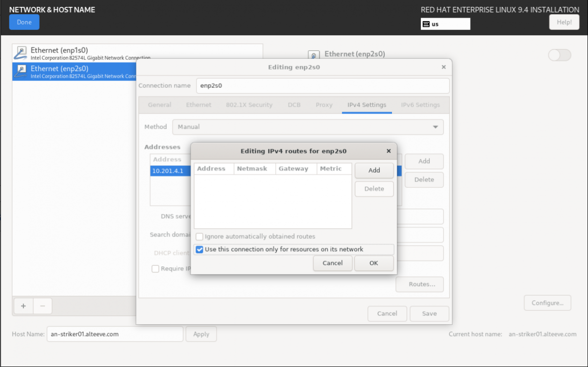Viewport: 588px width, 367px height.
Task: Click the Connection name field
Action: pyautogui.click(x=322, y=85)
